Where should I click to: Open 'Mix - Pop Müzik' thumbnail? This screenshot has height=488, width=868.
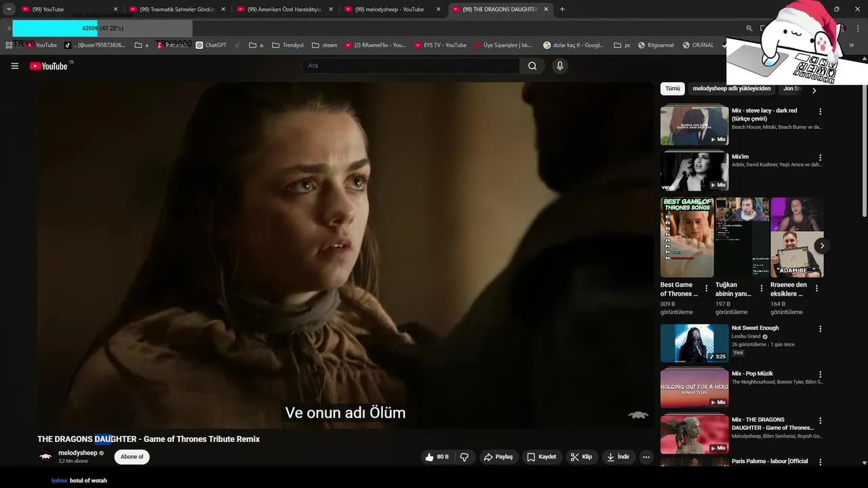[694, 388]
